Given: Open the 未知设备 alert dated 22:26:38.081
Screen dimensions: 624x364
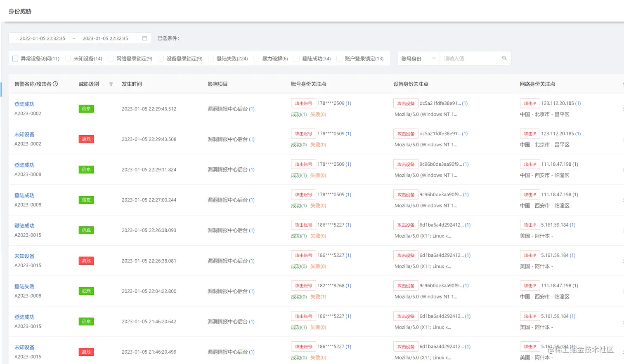Looking at the screenshot, I should 24,256.
